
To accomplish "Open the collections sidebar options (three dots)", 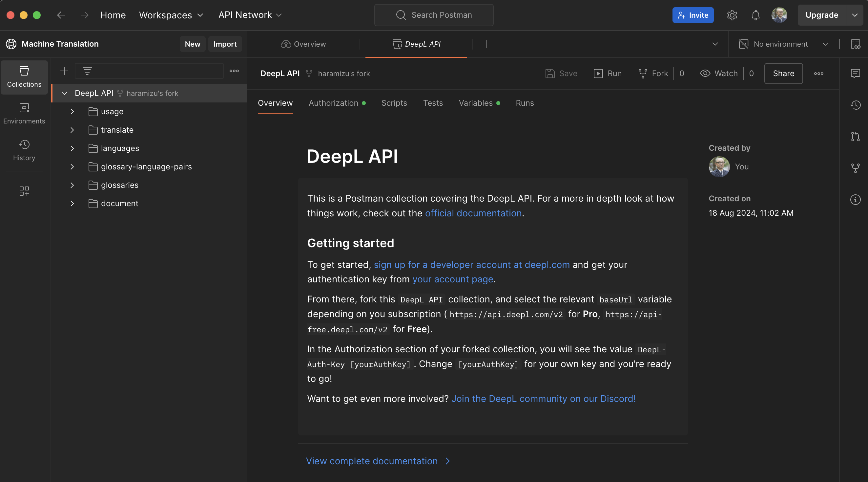I will click(234, 71).
